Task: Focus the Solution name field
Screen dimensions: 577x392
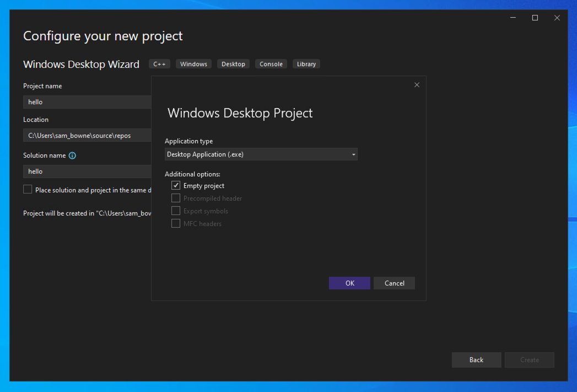Action: [87, 171]
